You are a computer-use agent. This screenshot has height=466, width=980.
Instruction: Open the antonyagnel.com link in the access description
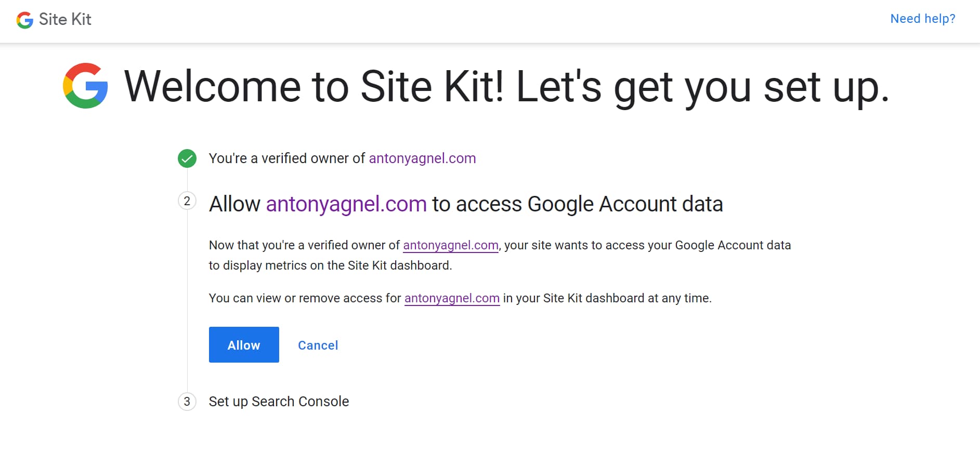coord(450,245)
